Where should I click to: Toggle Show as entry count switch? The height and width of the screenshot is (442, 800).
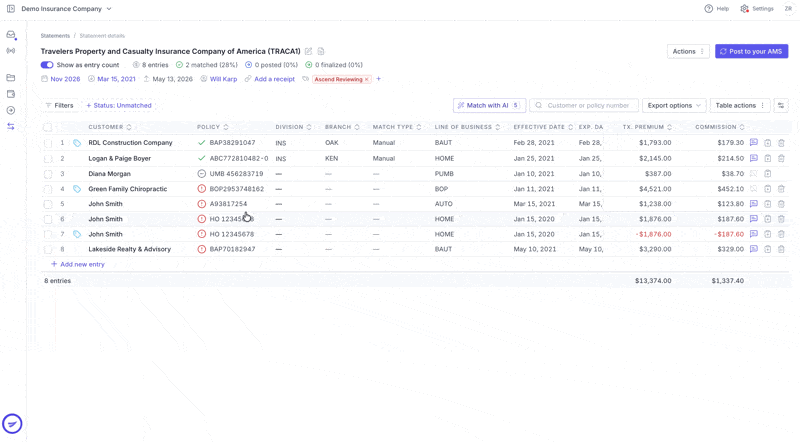[47, 65]
